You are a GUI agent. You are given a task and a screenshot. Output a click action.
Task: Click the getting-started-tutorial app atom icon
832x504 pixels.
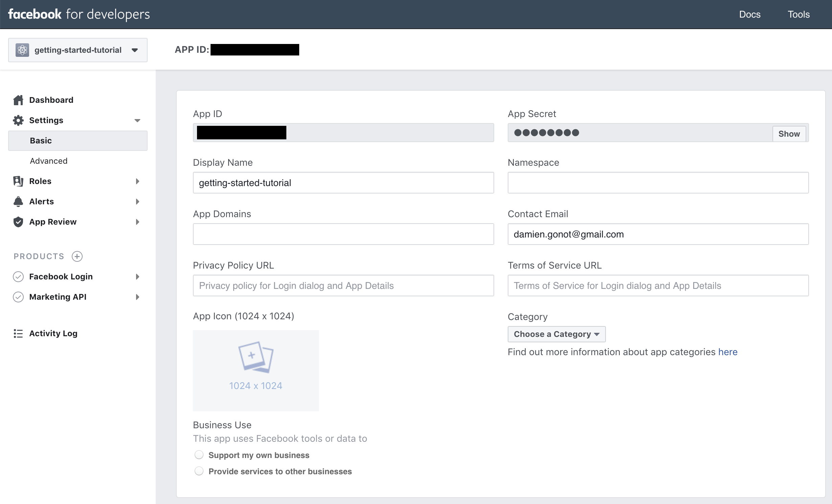(22, 50)
